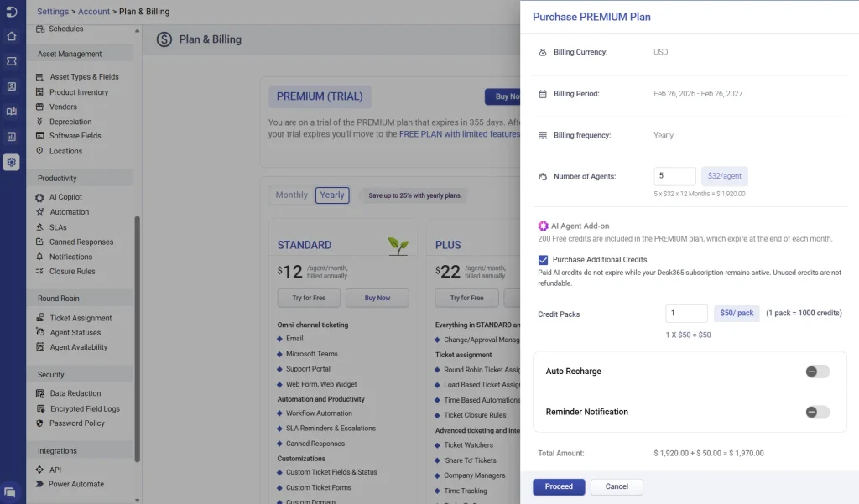Cancel the Premium plan purchase
859x504 pixels.
click(x=617, y=486)
